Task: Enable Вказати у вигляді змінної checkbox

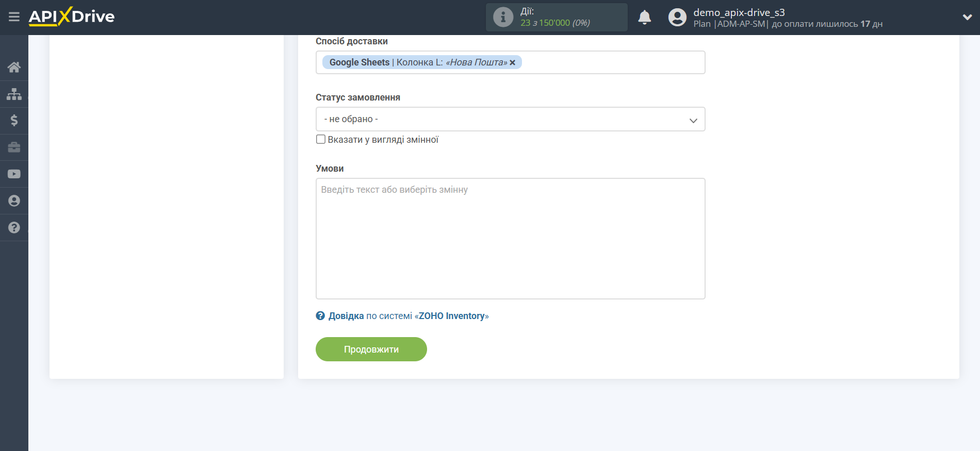Action: click(x=321, y=139)
